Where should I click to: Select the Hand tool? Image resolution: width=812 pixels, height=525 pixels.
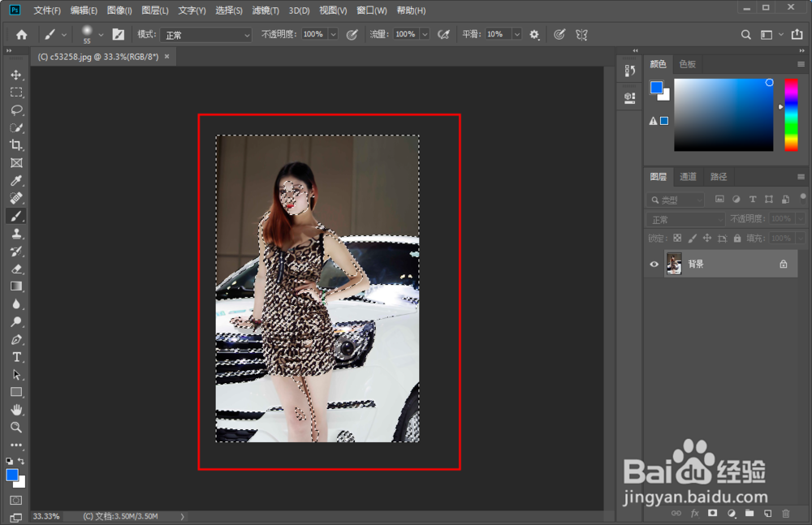pos(16,410)
